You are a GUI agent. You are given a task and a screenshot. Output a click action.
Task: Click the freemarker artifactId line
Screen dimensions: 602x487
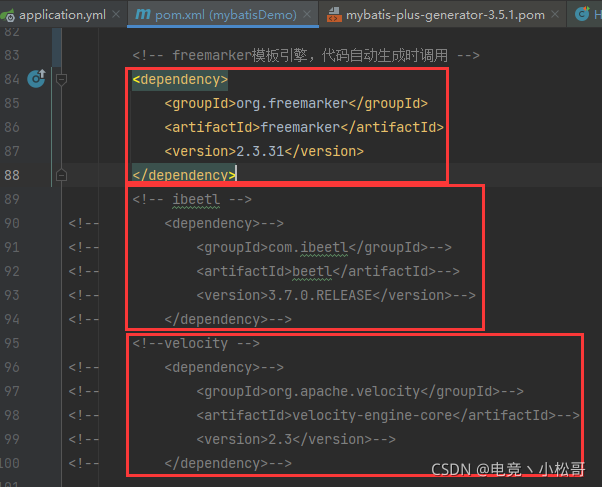click(304, 127)
